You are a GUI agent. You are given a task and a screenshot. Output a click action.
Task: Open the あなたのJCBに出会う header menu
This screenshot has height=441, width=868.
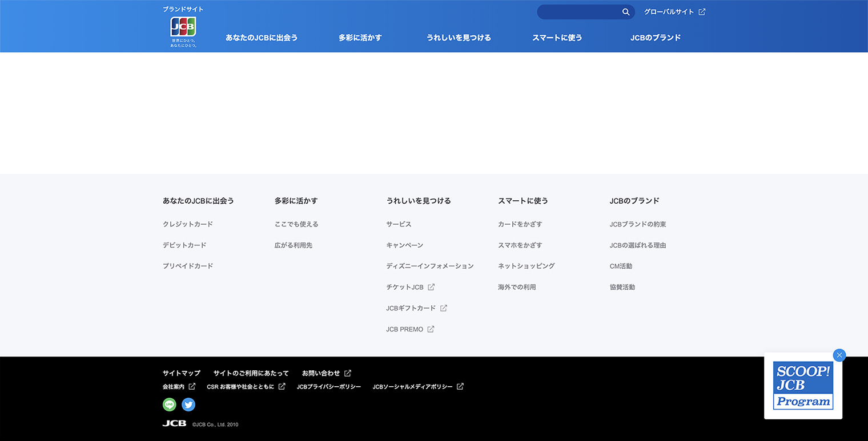tap(262, 38)
